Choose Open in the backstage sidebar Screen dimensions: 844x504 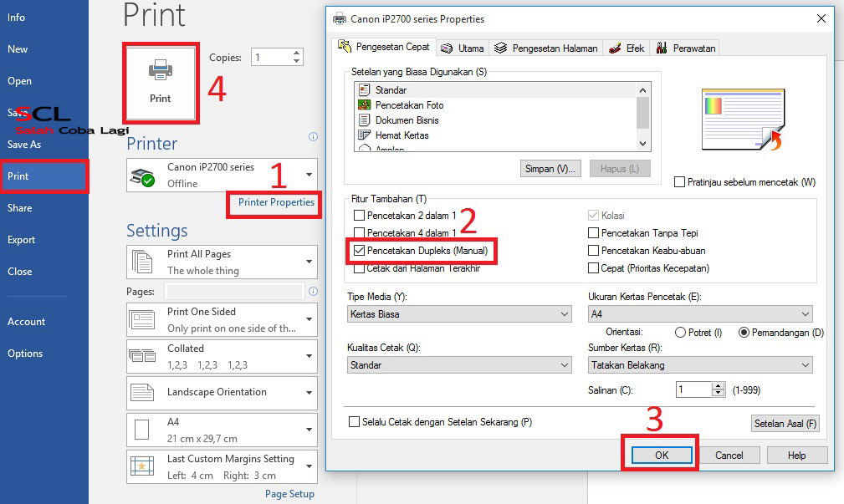point(19,81)
